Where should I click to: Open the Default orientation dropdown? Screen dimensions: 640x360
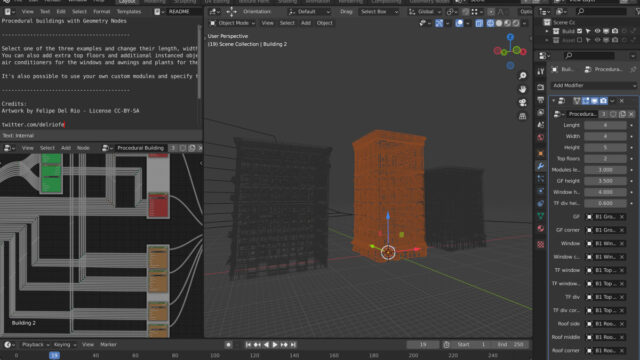[309, 12]
